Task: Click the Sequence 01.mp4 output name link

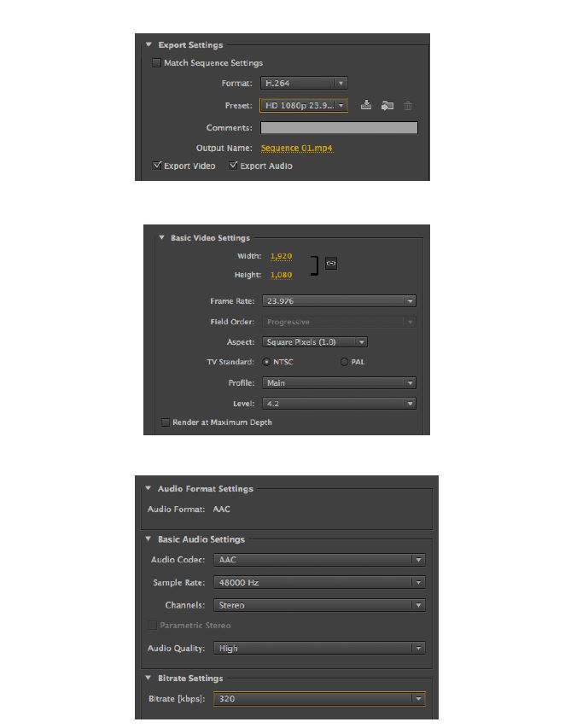Action: point(297,149)
